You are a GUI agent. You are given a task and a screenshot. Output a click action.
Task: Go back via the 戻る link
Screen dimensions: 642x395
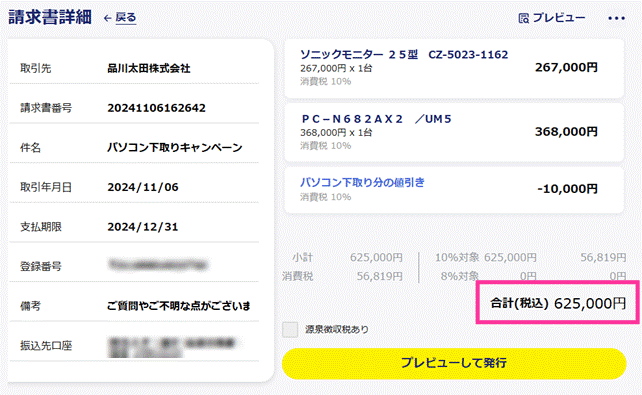click(x=126, y=18)
